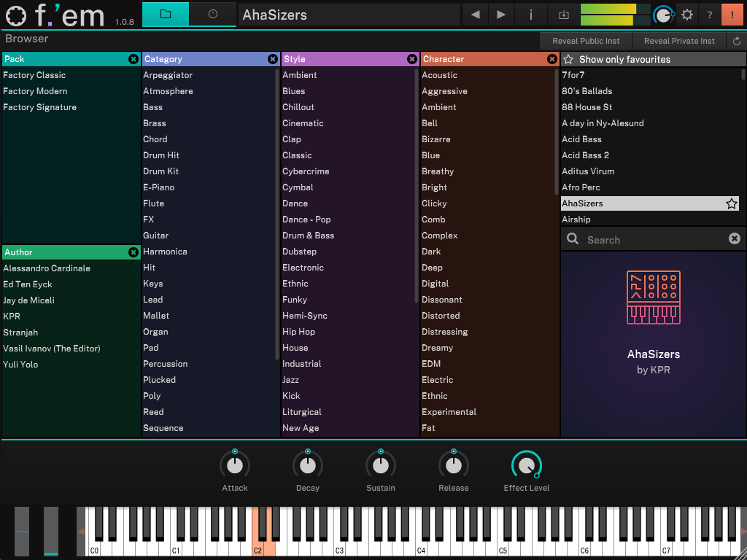Click Reveal Public Inst
This screenshot has height=560, width=747.
click(x=586, y=41)
